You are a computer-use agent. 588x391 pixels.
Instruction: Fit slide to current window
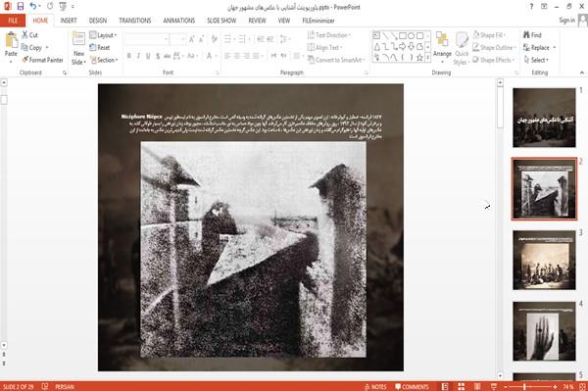click(583, 387)
